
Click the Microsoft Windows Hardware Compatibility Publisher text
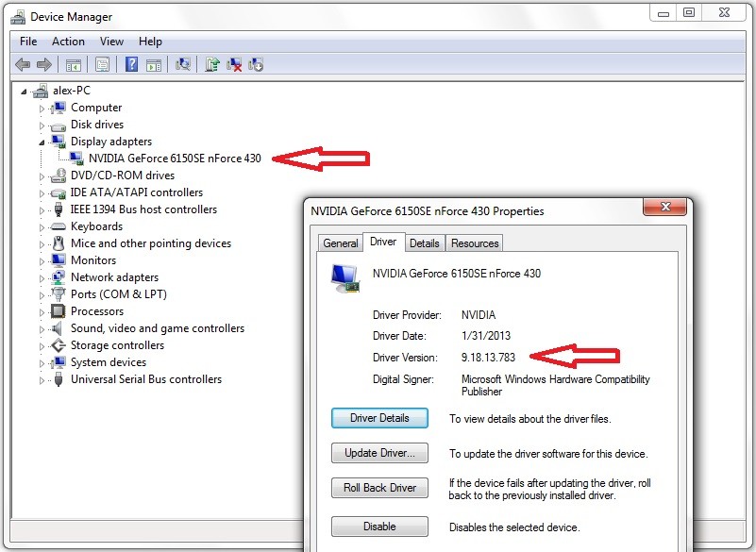(555, 385)
